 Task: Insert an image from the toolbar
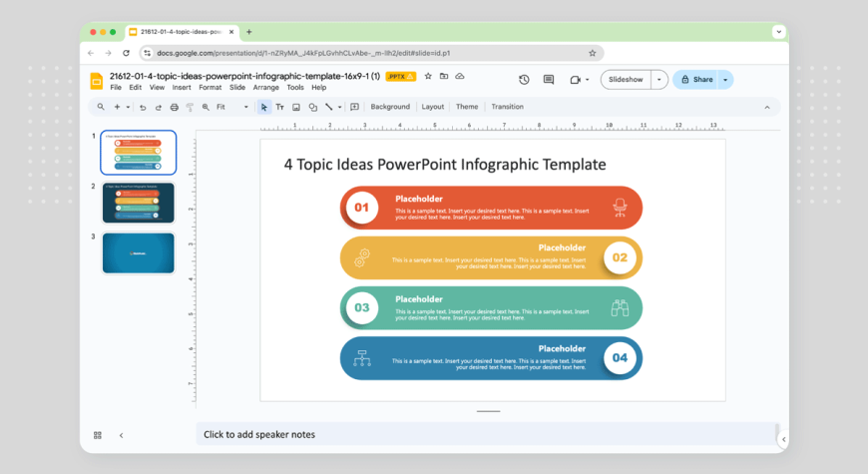(x=296, y=107)
